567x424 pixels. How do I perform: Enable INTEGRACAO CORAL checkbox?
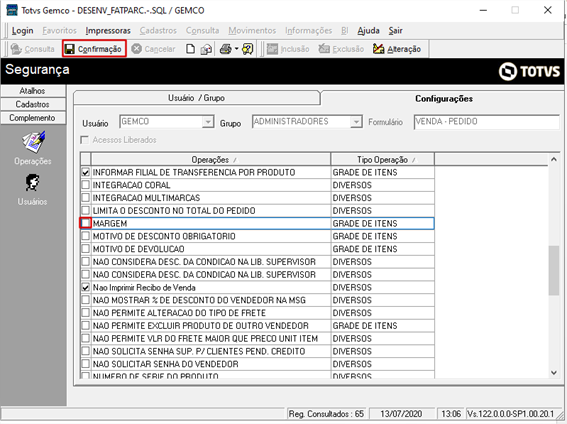[x=86, y=185]
